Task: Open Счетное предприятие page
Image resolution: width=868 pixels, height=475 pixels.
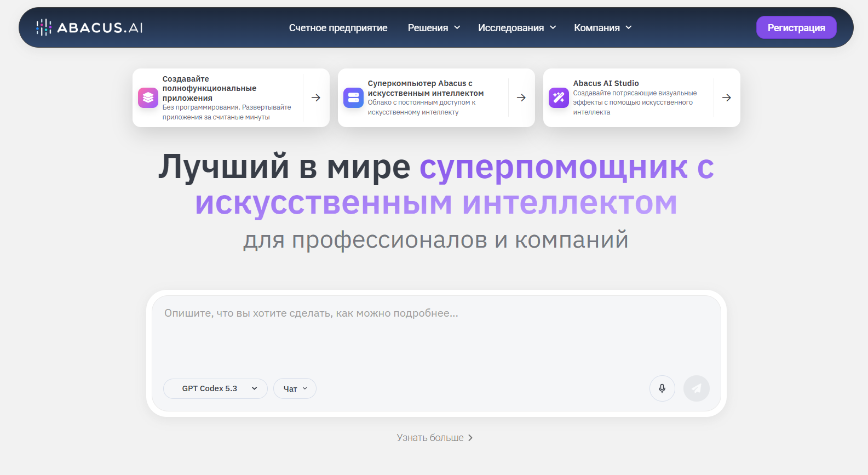Action: pos(338,28)
